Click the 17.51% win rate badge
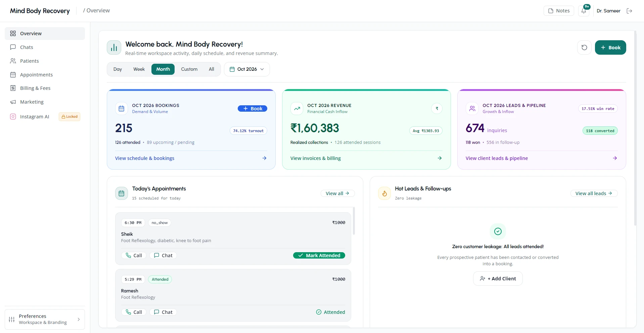 coord(598,109)
